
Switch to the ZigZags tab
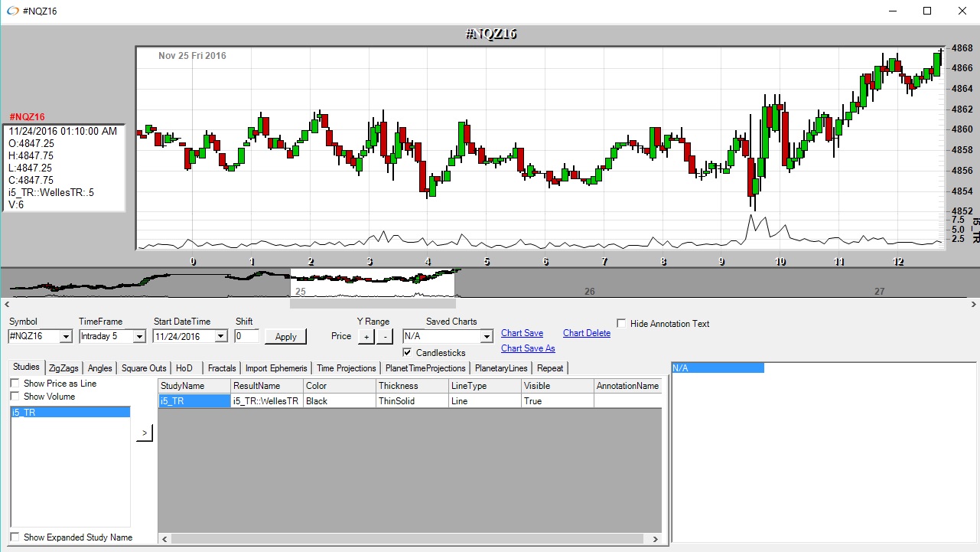click(x=63, y=368)
